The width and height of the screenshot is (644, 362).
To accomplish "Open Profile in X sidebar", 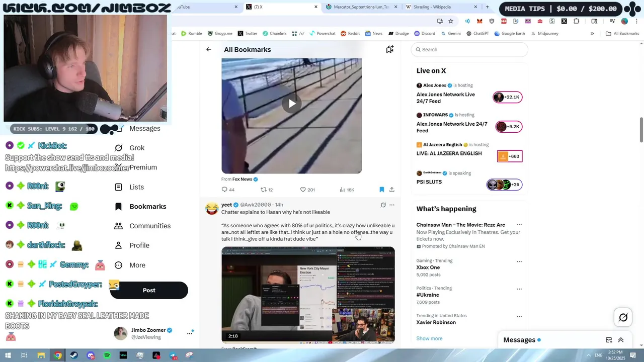I will click(x=132, y=245).
